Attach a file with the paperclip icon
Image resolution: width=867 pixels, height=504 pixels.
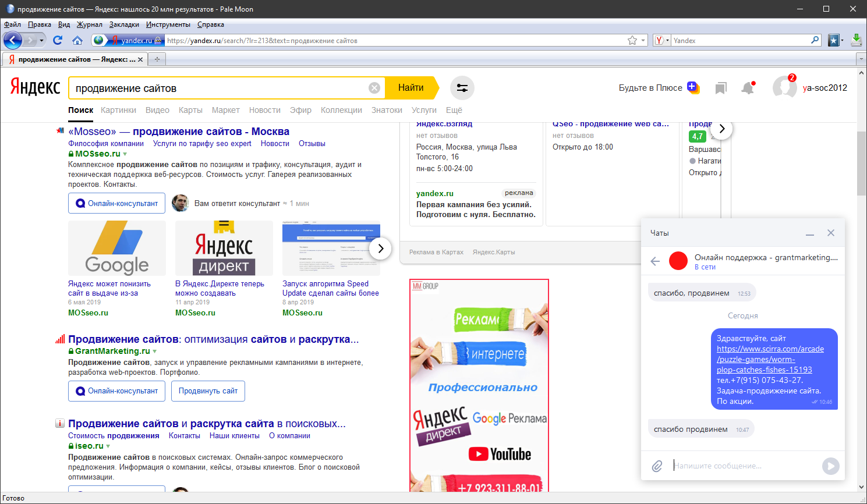pyautogui.click(x=657, y=466)
